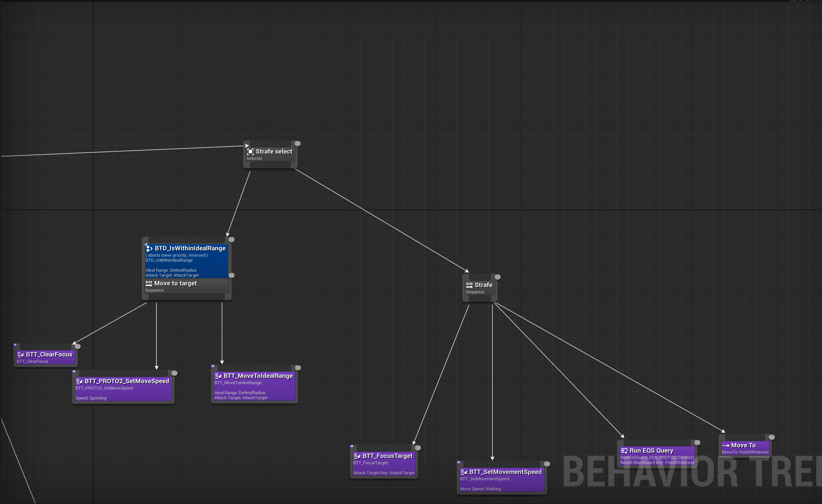The height and width of the screenshot is (504, 822).
Task: Click the BTT_FocusTarget task icon
Action: point(357,456)
